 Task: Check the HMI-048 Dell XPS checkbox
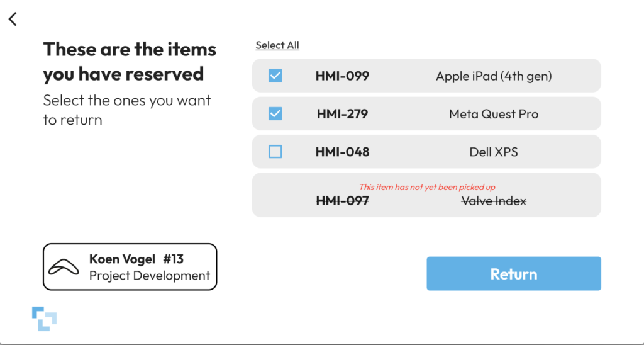click(x=275, y=152)
